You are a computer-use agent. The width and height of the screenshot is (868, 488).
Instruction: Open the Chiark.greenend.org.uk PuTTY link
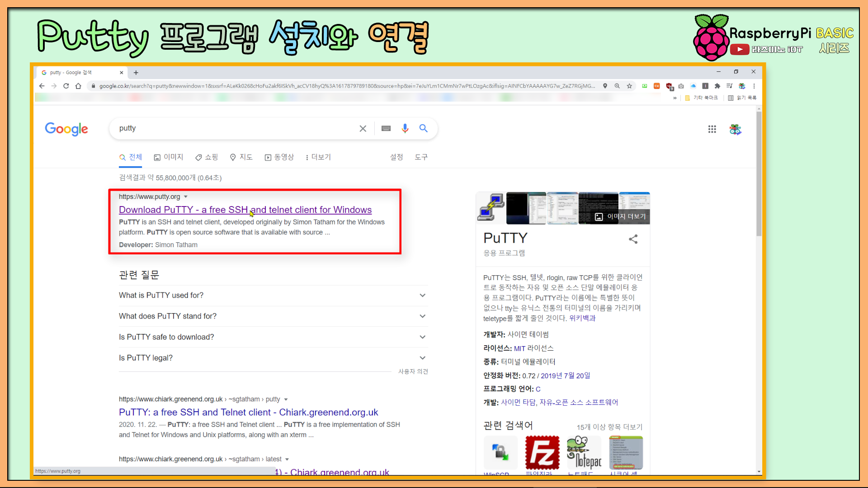248,412
